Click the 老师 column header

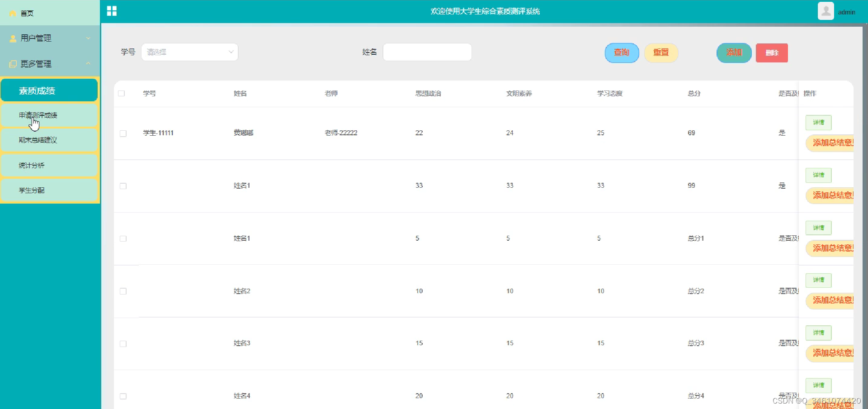point(331,94)
